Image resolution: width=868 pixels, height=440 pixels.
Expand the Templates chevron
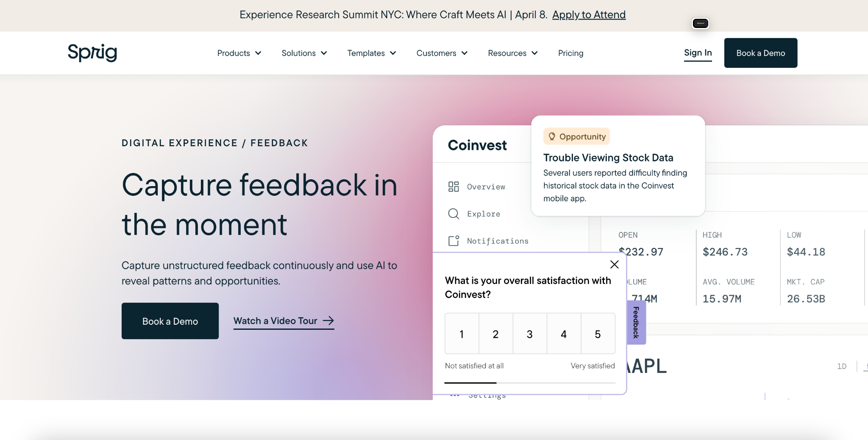click(x=393, y=53)
